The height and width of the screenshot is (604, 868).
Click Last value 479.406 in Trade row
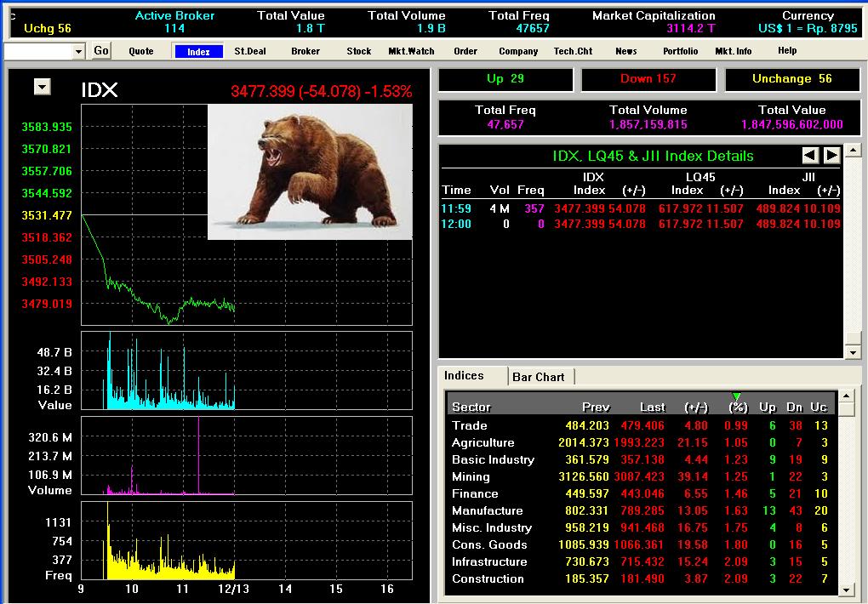pos(642,425)
